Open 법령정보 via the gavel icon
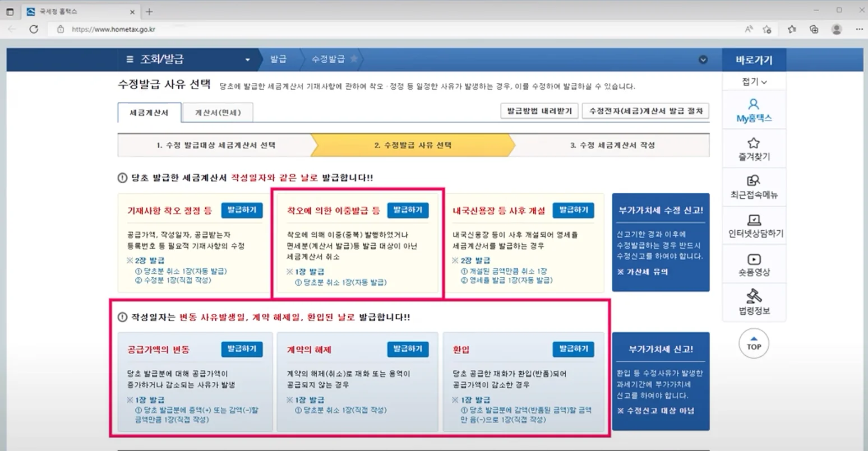This screenshot has height=451, width=868. click(x=754, y=297)
